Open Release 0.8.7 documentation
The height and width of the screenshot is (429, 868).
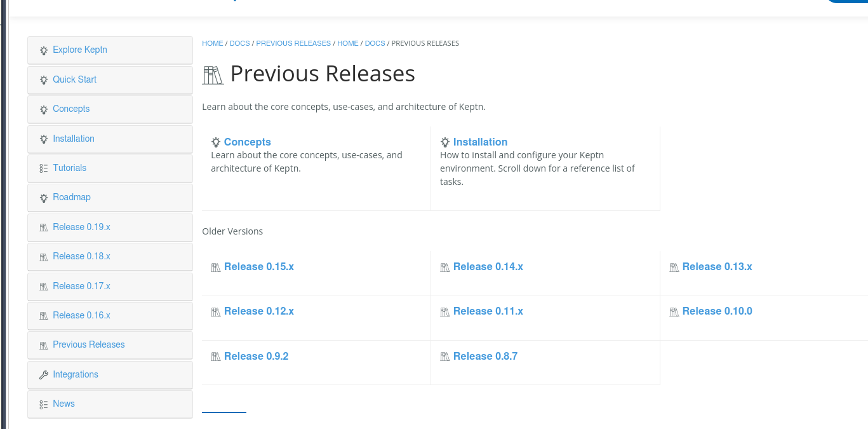pyautogui.click(x=485, y=356)
